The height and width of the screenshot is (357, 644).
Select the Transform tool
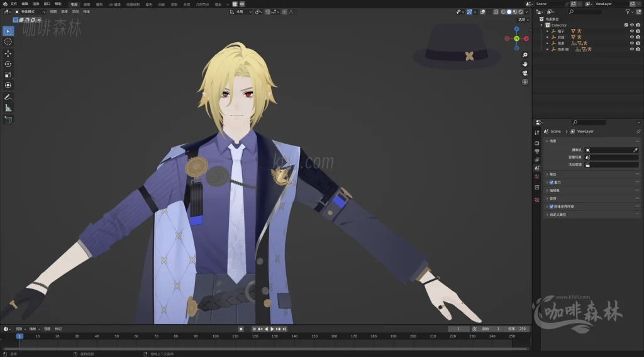[x=8, y=85]
